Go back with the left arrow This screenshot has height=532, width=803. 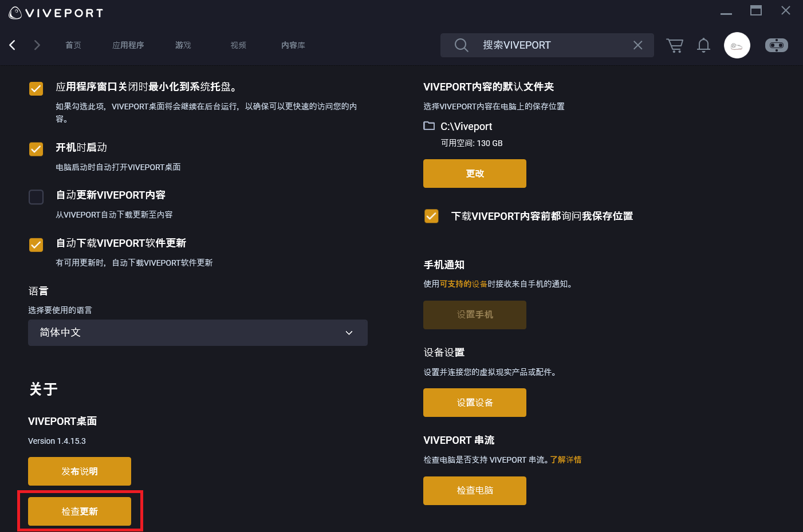tap(12, 45)
